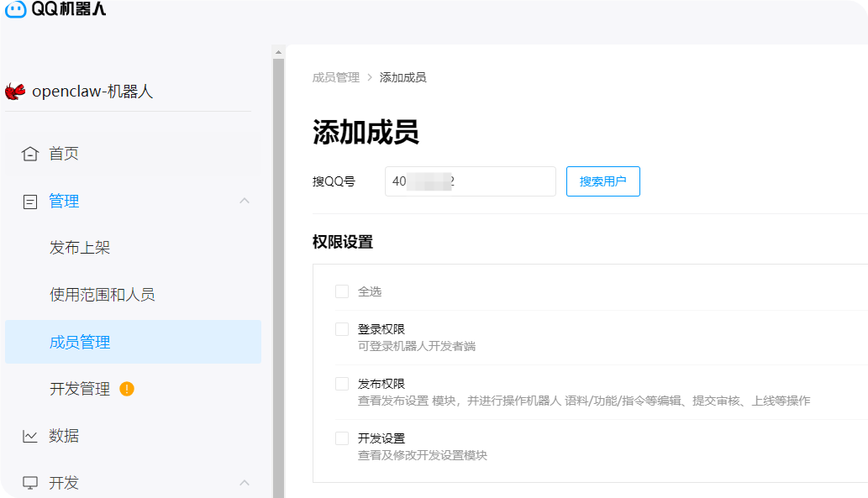Check the 发布权限 permission checkbox
868x498 pixels.
click(x=341, y=384)
